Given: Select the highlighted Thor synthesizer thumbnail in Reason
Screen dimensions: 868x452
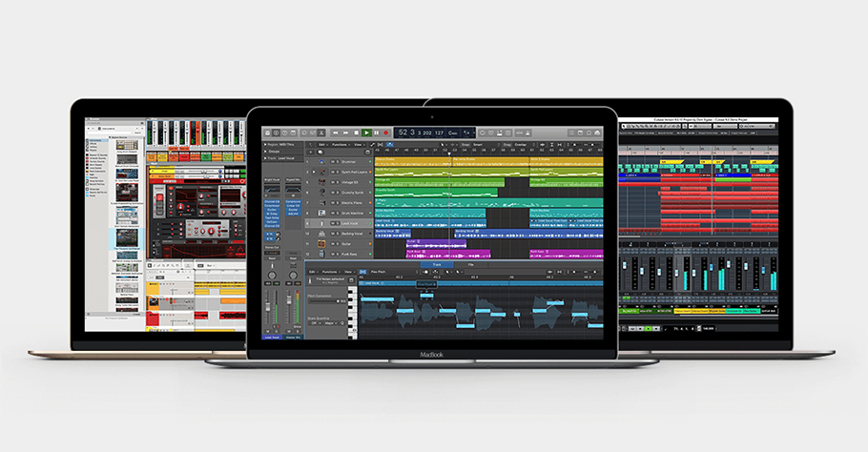Looking at the screenshot, I should click(x=127, y=237).
